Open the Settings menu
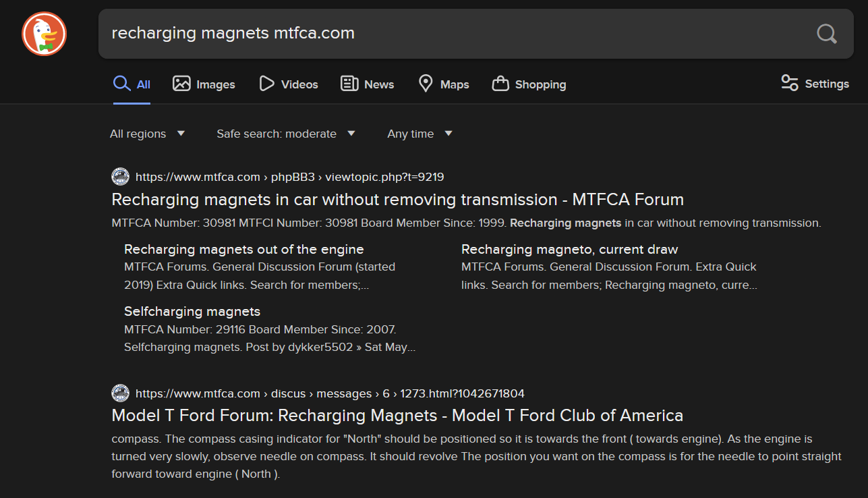 (x=815, y=84)
